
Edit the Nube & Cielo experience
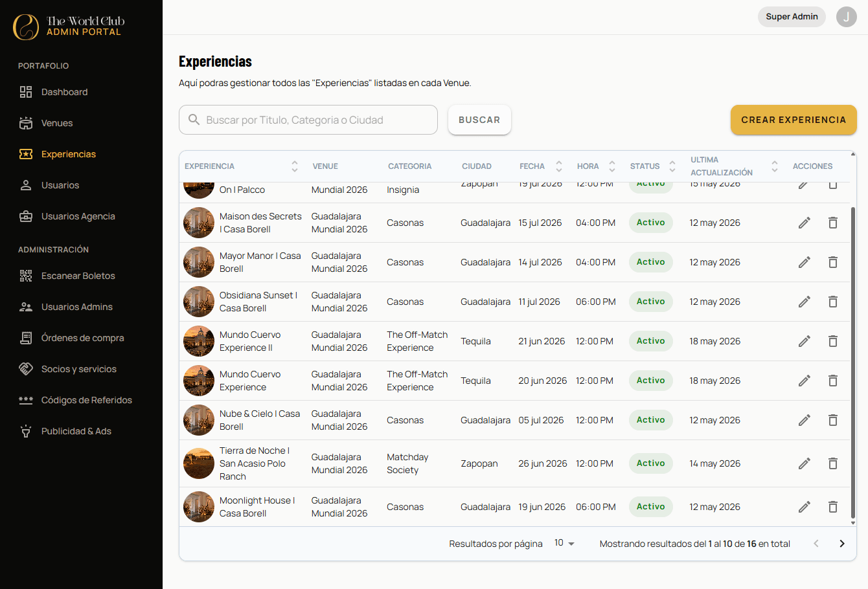(x=805, y=420)
